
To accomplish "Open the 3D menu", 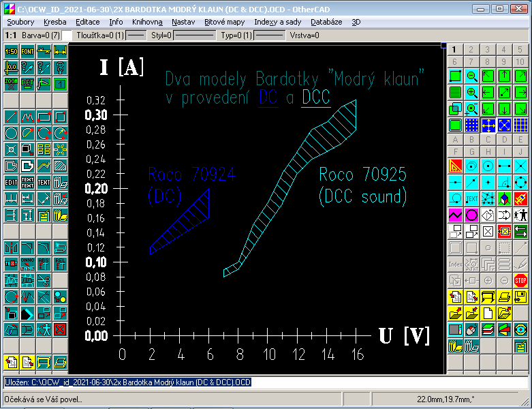I will (356, 22).
